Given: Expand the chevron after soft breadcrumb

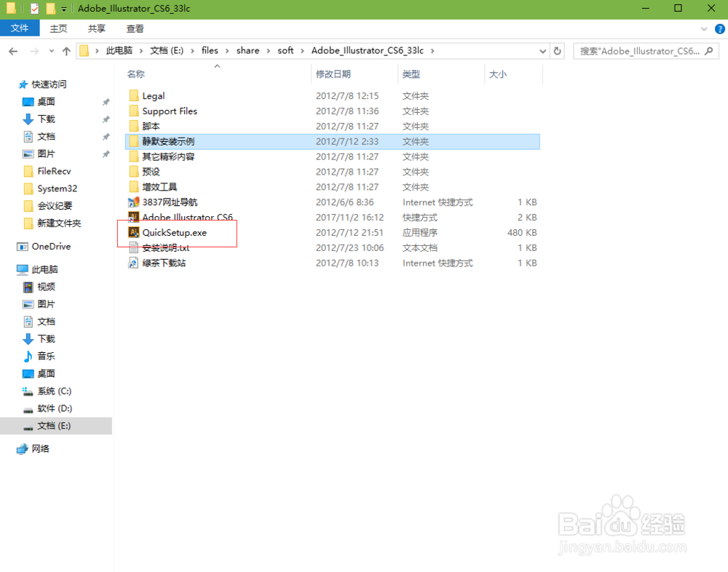Looking at the screenshot, I should [302, 51].
